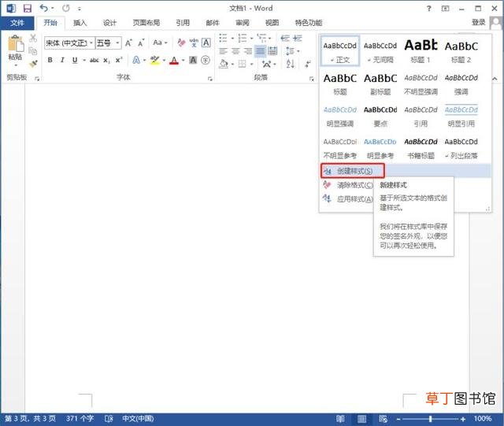
Task: Click the Show/Hide paragraph marks icon
Action: tap(308, 64)
